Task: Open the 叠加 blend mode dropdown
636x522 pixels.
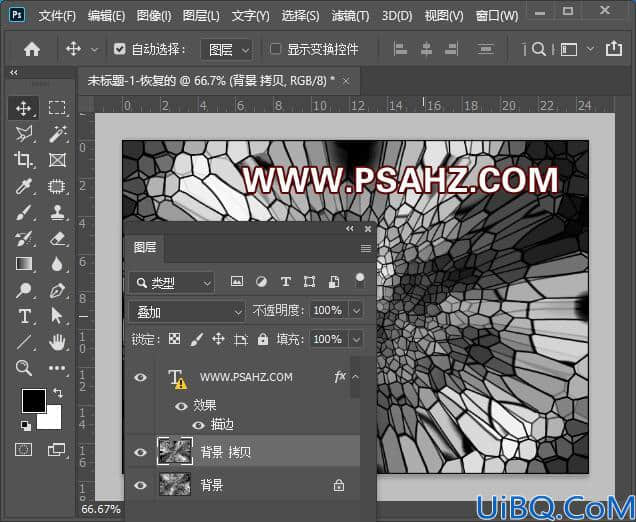Action: coord(187,312)
